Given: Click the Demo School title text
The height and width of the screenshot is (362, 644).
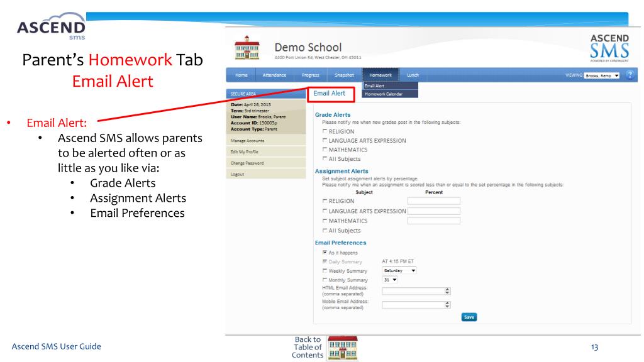Looking at the screenshot, I should coord(308,47).
